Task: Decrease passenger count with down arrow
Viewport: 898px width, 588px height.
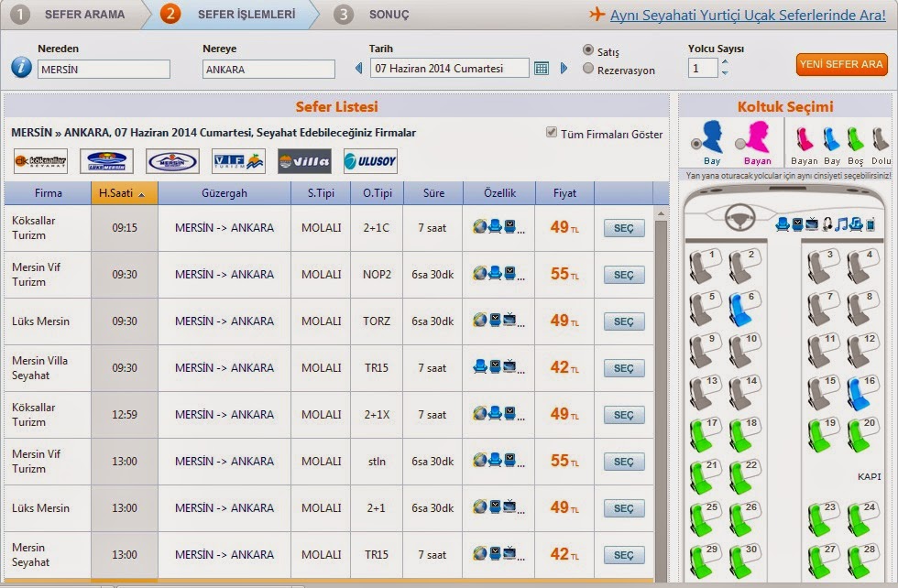Action: point(725,72)
